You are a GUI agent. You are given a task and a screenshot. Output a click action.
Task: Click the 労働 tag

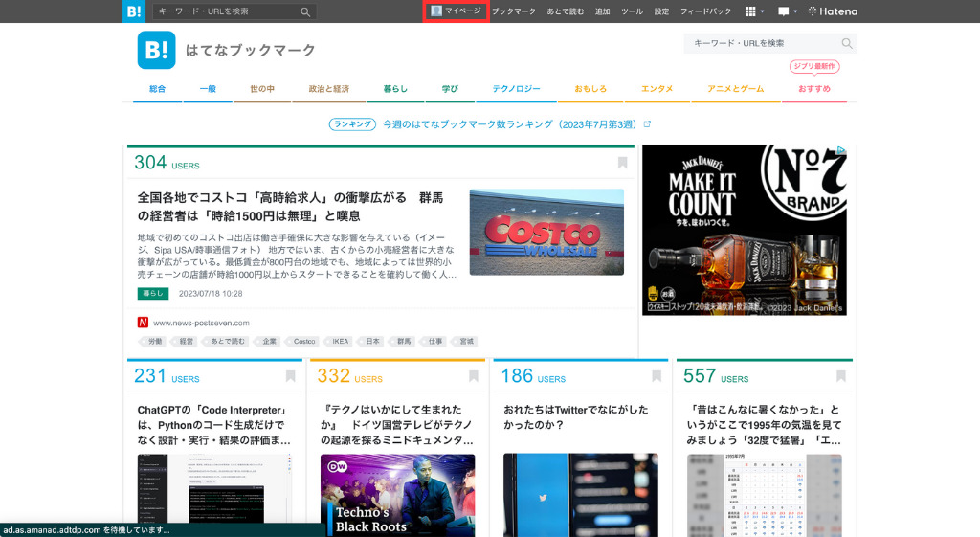(153, 342)
